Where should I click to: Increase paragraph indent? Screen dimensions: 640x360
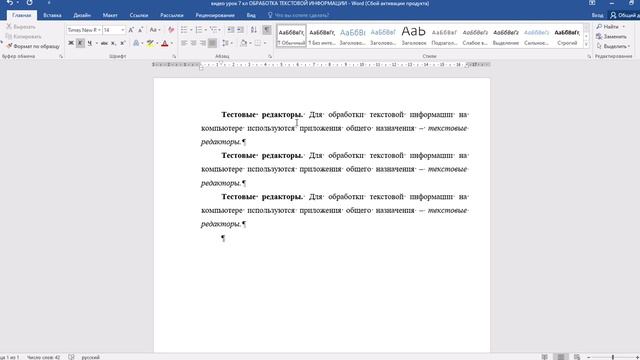pos(240,30)
